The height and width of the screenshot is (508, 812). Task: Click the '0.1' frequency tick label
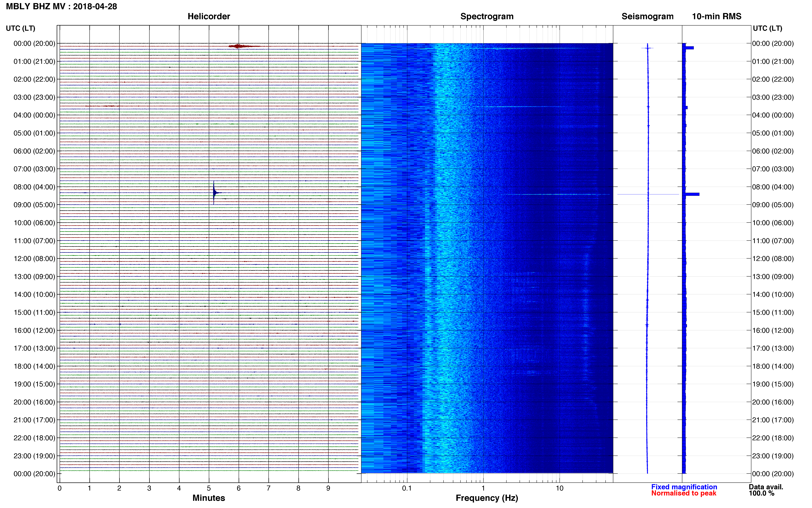(x=407, y=488)
